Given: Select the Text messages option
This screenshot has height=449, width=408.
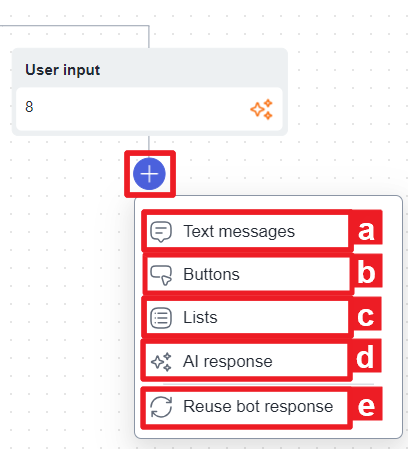Looking at the screenshot, I should click(x=247, y=231).
